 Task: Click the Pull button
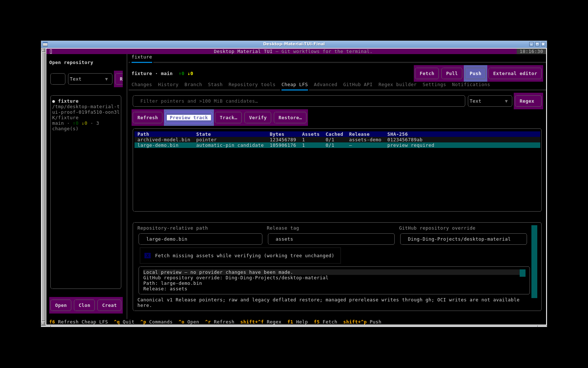pos(452,74)
